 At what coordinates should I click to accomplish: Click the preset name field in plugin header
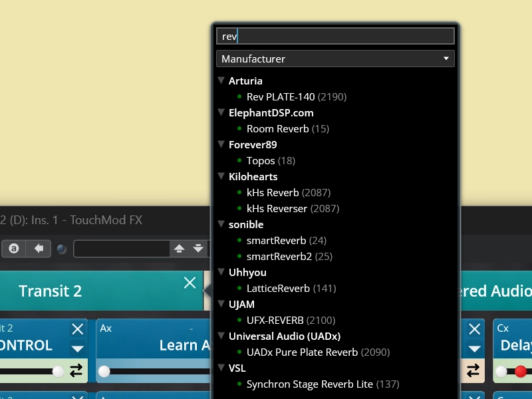pos(122,249)
